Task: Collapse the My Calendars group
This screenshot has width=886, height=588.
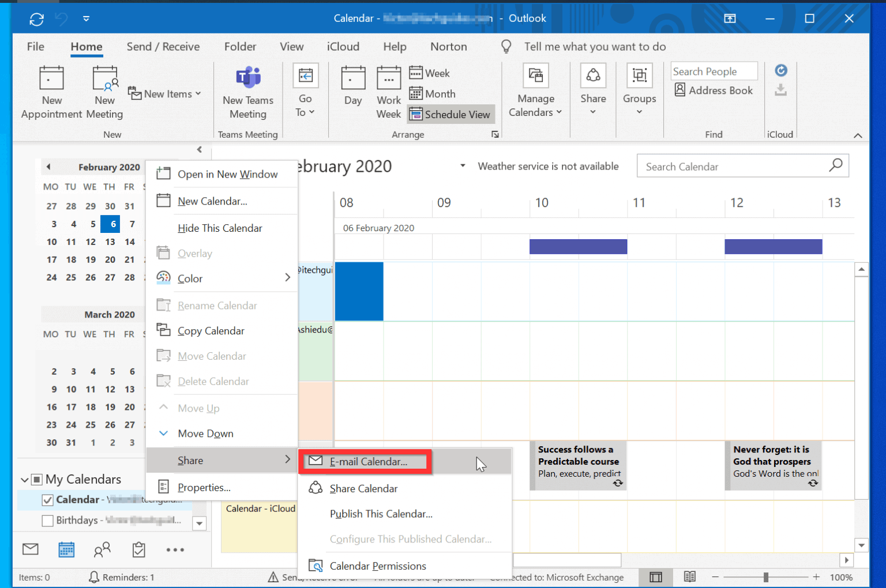Action: (24, 480)
